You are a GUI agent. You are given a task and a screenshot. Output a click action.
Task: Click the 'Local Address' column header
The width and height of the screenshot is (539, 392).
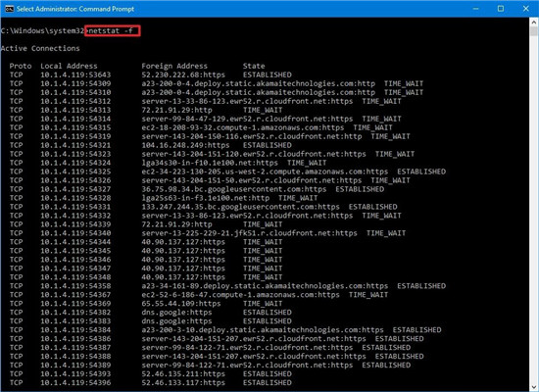69,66
